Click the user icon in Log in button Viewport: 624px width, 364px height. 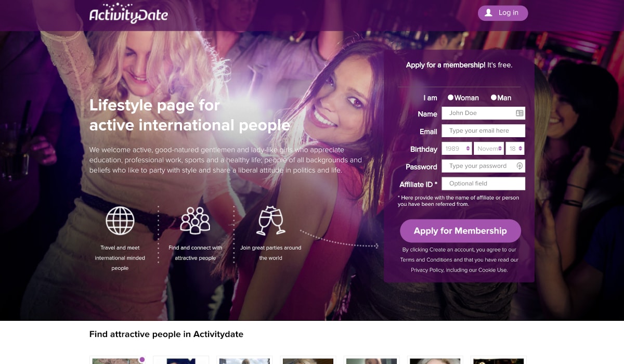point(488,13)
